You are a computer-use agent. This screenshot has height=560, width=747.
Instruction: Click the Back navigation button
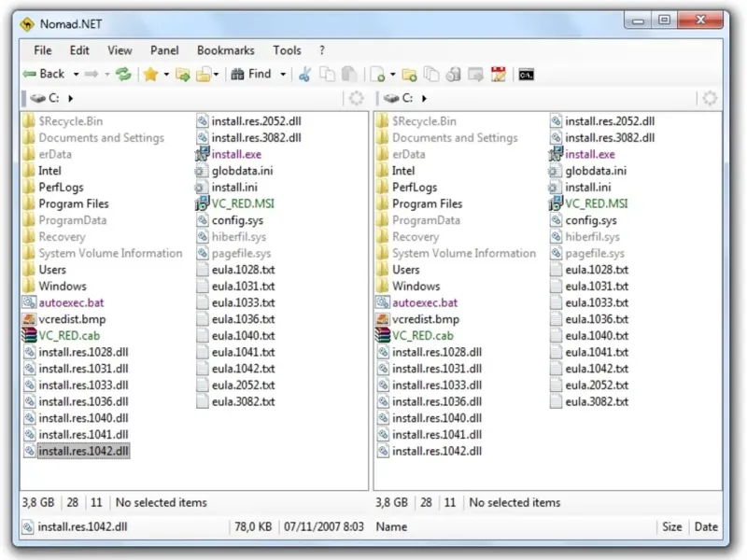[43, 74]
